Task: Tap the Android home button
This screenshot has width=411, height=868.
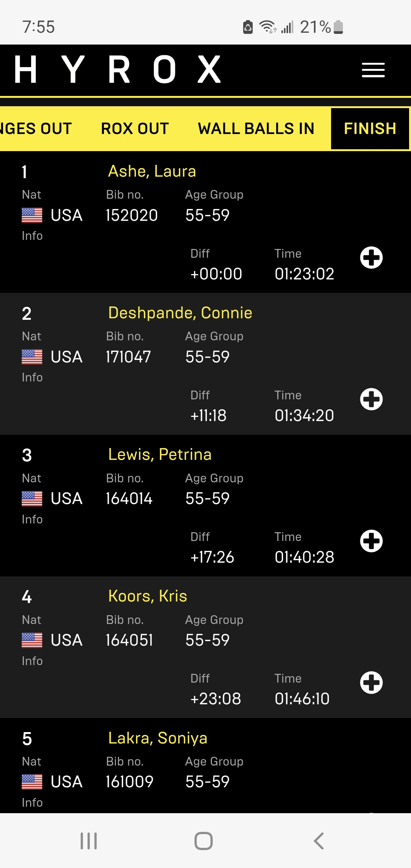Action: click(204, 841)
